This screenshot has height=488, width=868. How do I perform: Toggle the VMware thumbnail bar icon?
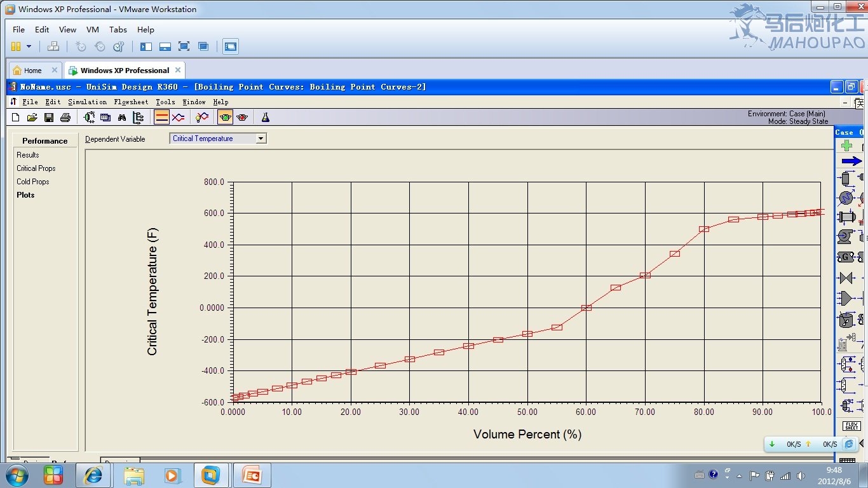pyautogui.click(x=165, y=46)
